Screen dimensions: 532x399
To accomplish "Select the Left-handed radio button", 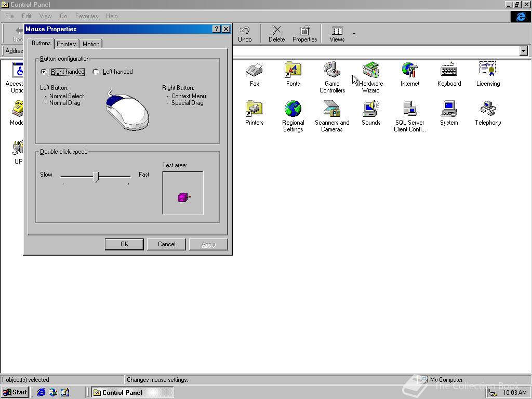I will point(96,72).
